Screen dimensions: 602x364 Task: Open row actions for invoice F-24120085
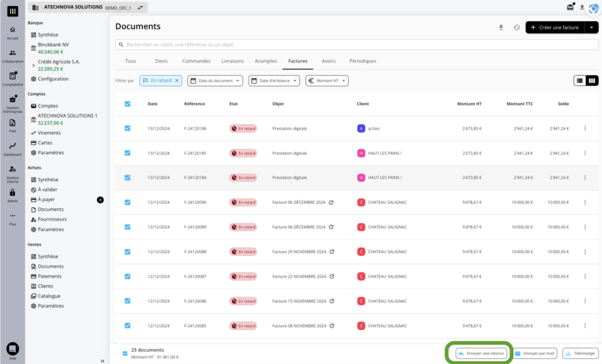[x=585, y=326]
